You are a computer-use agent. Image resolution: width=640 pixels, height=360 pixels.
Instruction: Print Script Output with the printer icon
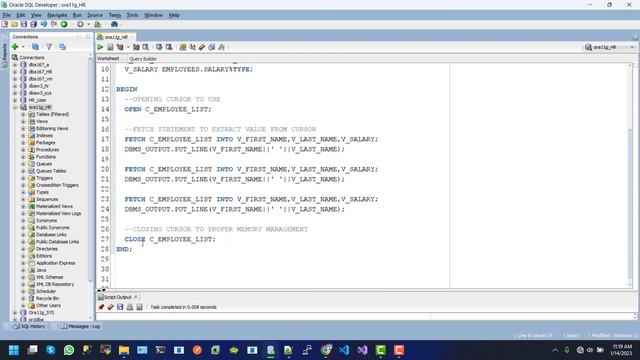[130, 307]
